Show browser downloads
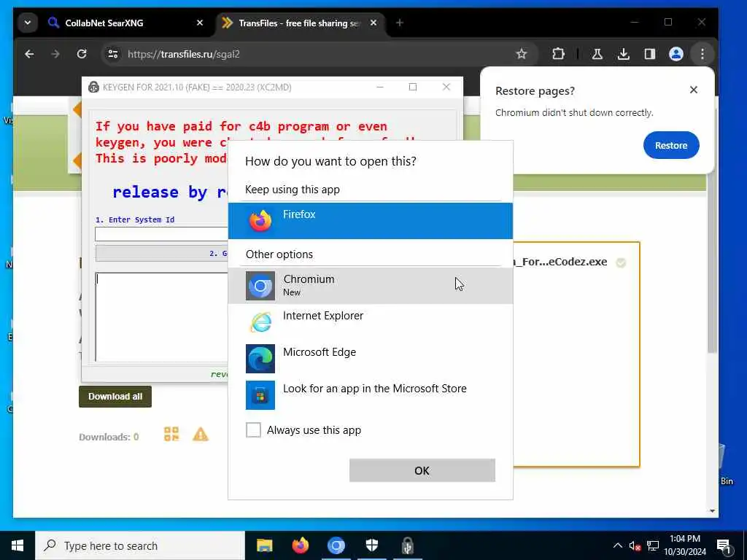The height and width of the screenshot is (560, 747). tap(623, 54)
